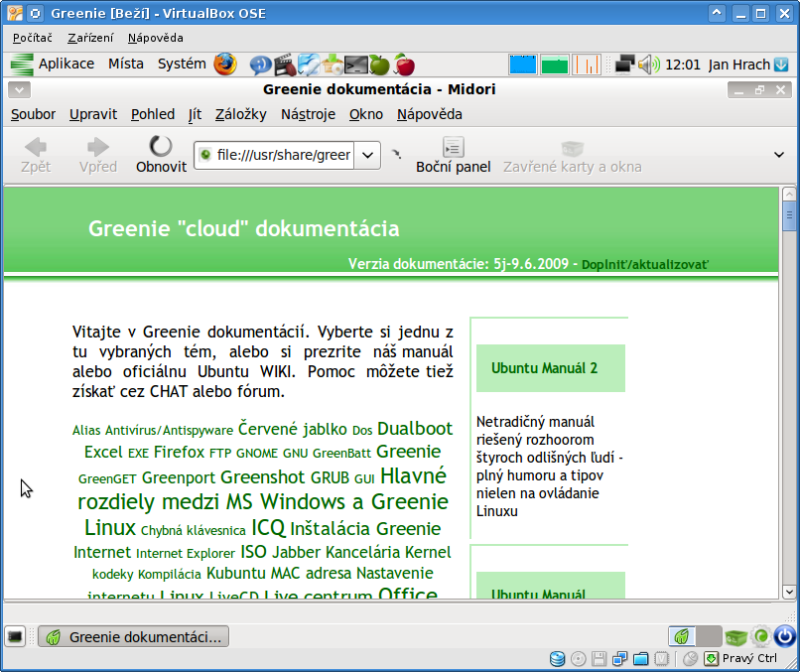Click the host key arrow indicator icon
Screen dimensions: 800x672
(x=711, y=659)
